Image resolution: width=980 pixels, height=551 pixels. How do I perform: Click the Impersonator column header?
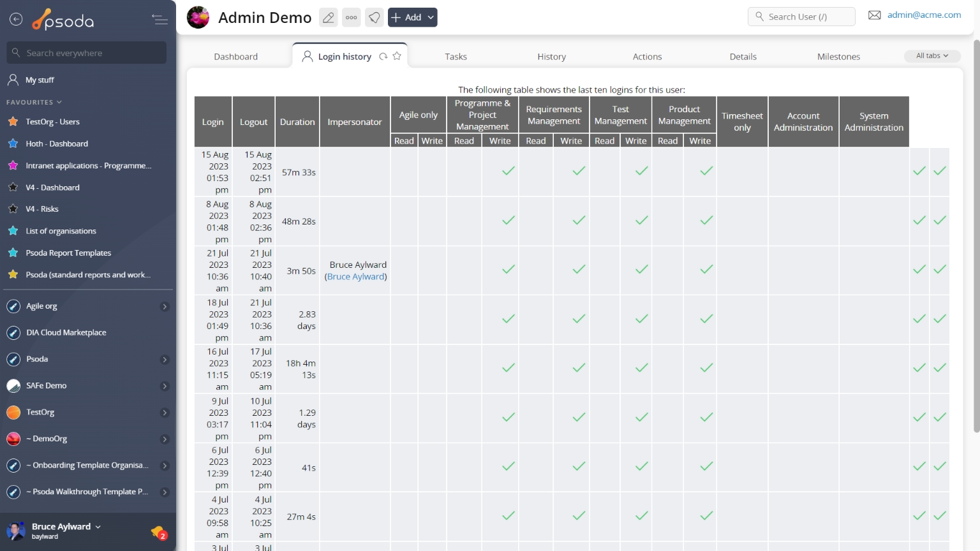[355, 122]
